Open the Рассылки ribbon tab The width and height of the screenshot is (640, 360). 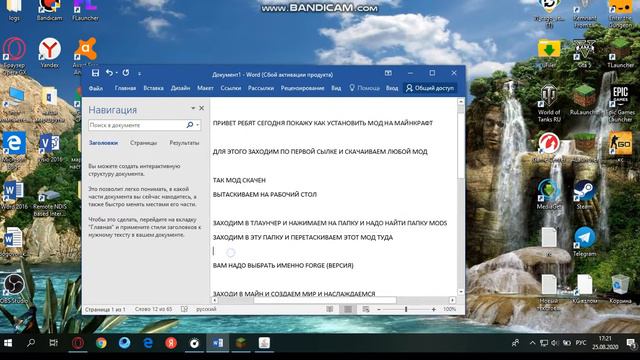pyautogui.click(x=261, y=88)
